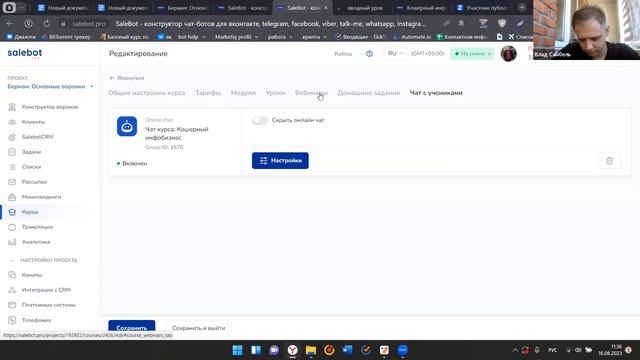
Task: Click the online chat bot avatar icon
Action: (x=127, y=127)
